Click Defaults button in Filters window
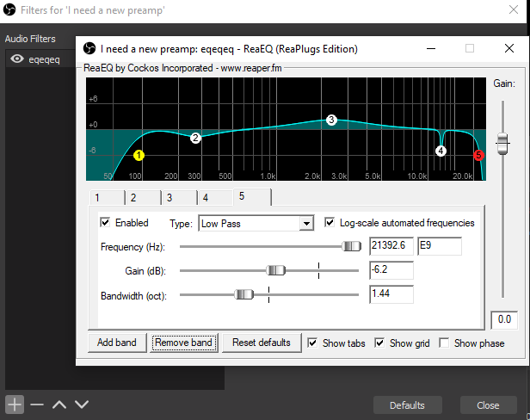Screen dimensions: 530x420 (x=407, y=405)
